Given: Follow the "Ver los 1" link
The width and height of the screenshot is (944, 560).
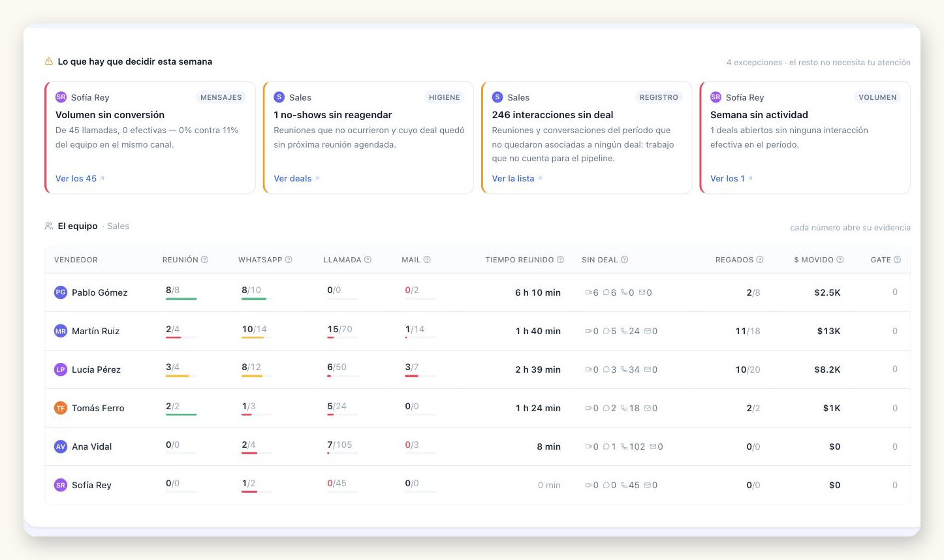Looking at the screenshot, I should coord(731,178).
